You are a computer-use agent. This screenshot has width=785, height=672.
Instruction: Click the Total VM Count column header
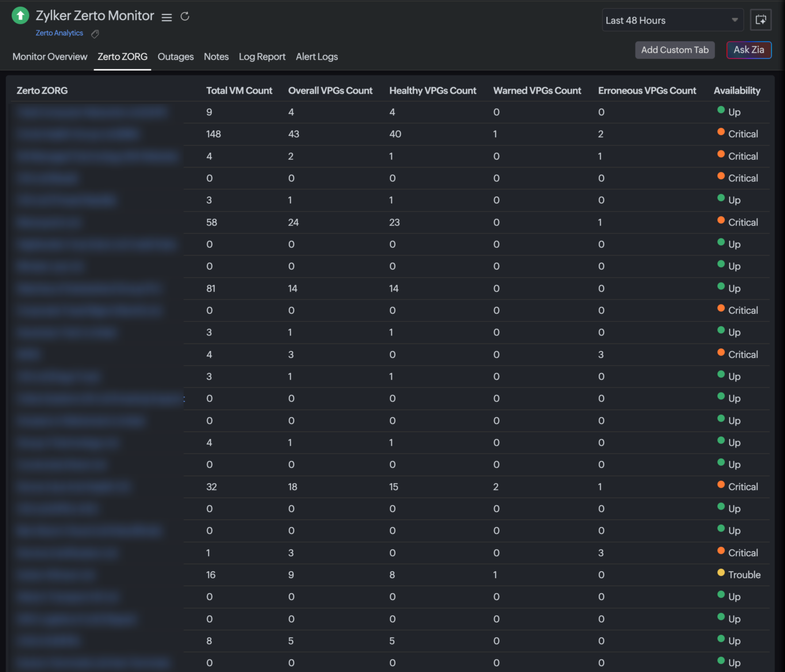click(239, 91)
